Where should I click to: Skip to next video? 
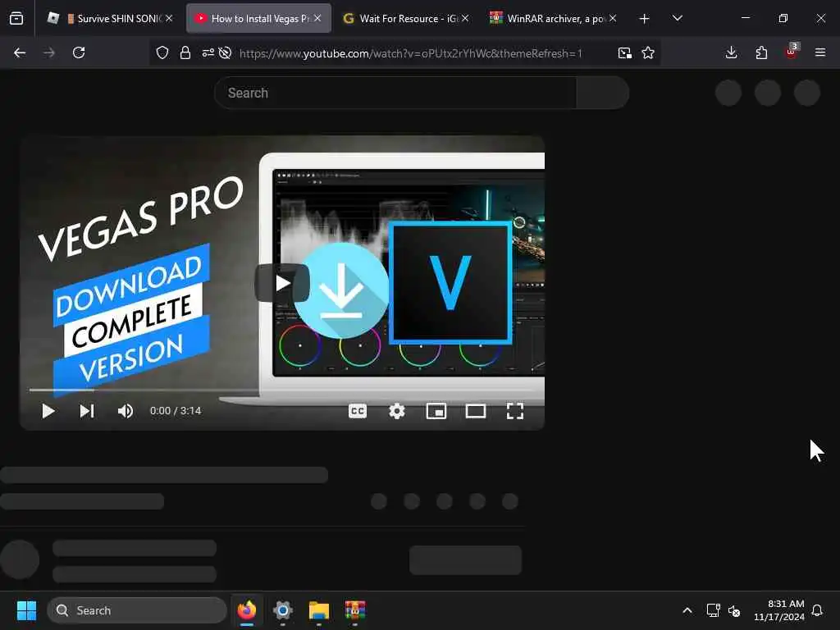[x=87, y=411]
